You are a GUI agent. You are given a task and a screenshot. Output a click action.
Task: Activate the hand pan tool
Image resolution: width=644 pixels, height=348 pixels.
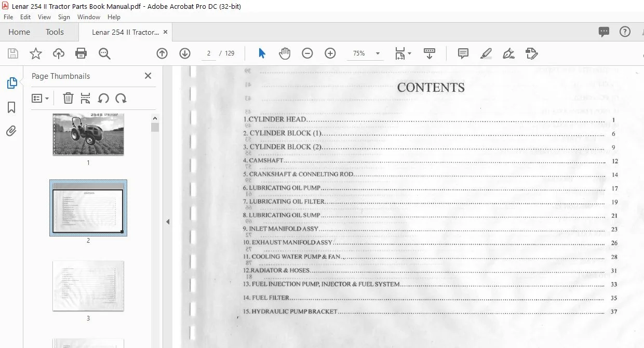285,53
